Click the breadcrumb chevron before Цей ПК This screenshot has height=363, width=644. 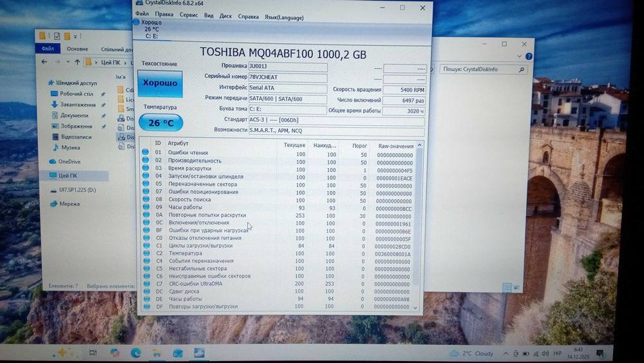pos(96,63)
